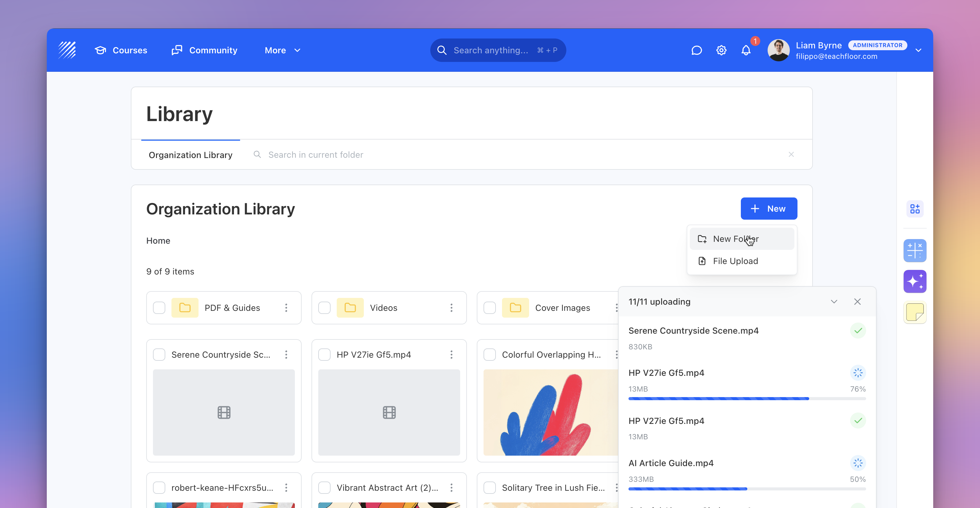This screenshot has height=508, width=980.
Task: Open the user account dropdown chevron
Action: (918, 50)
